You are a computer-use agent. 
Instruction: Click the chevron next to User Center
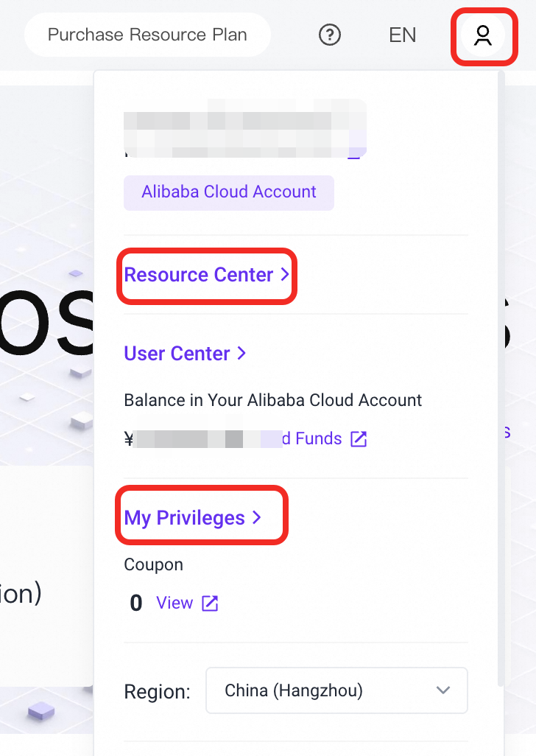[241, 354]
